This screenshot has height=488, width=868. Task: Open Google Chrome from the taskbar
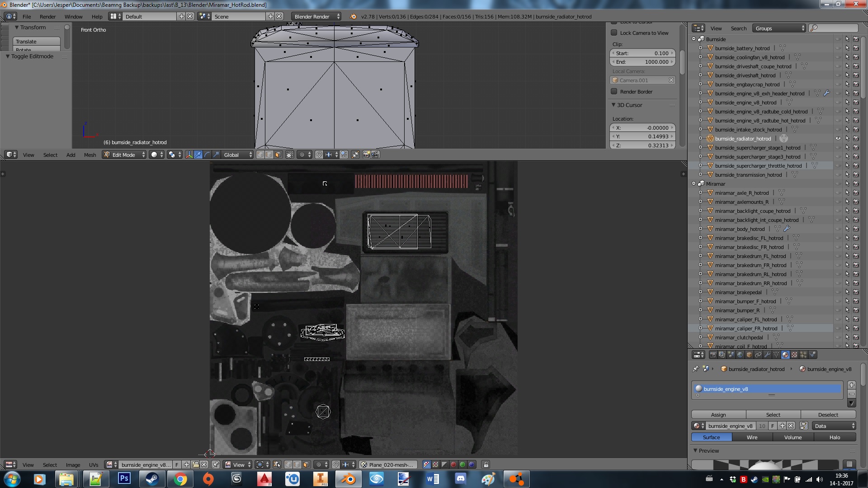(180, 479)
